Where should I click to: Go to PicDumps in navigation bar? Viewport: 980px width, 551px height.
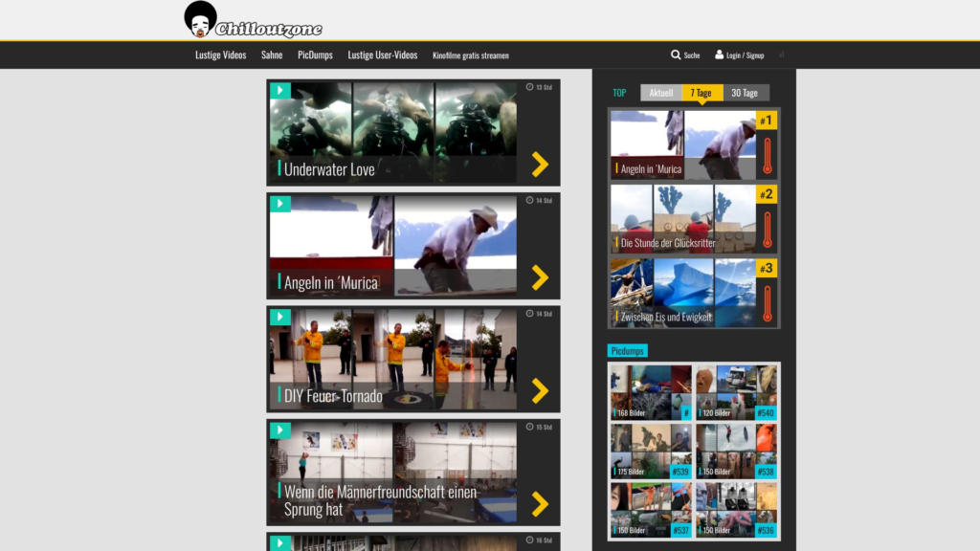[x=315, y=55]
